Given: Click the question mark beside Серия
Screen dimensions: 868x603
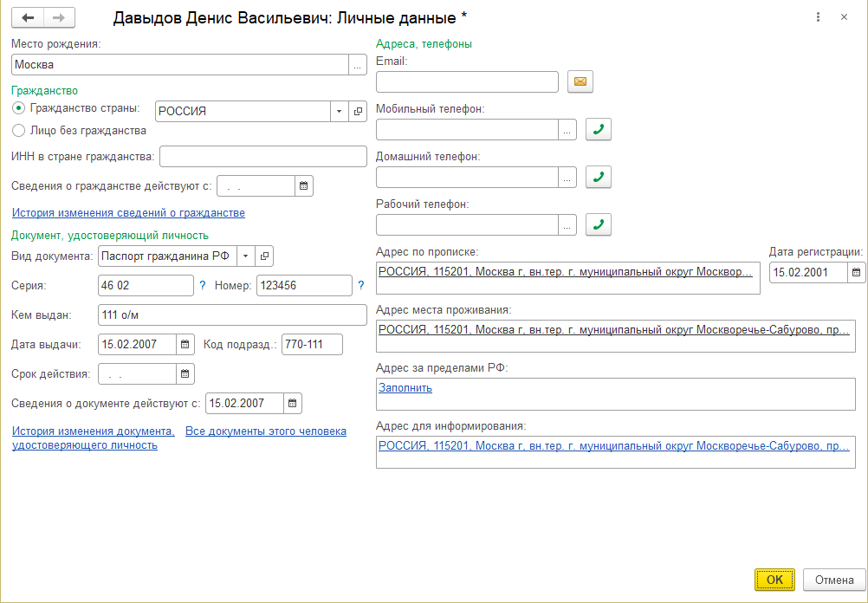Looking at the screenshot, I should point(203,285).
